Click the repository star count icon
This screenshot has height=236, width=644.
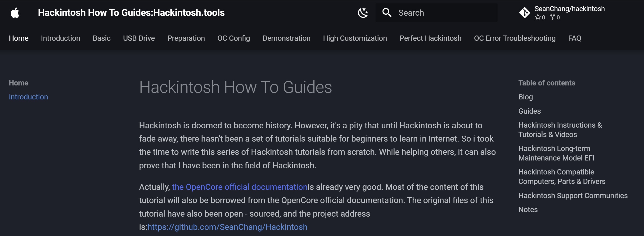coord(538,17)
